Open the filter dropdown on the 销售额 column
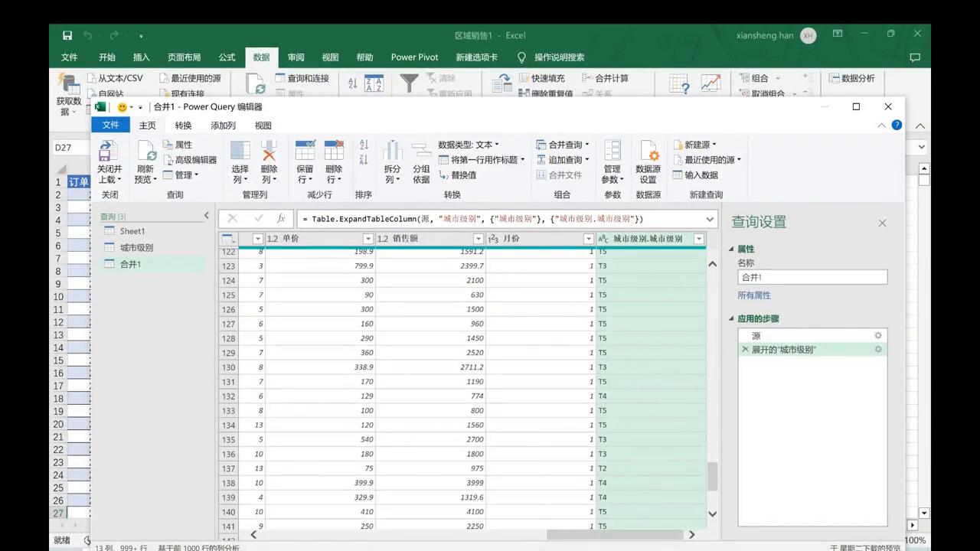The height and width of the screenshot is (551, 980). click(479, 239)
